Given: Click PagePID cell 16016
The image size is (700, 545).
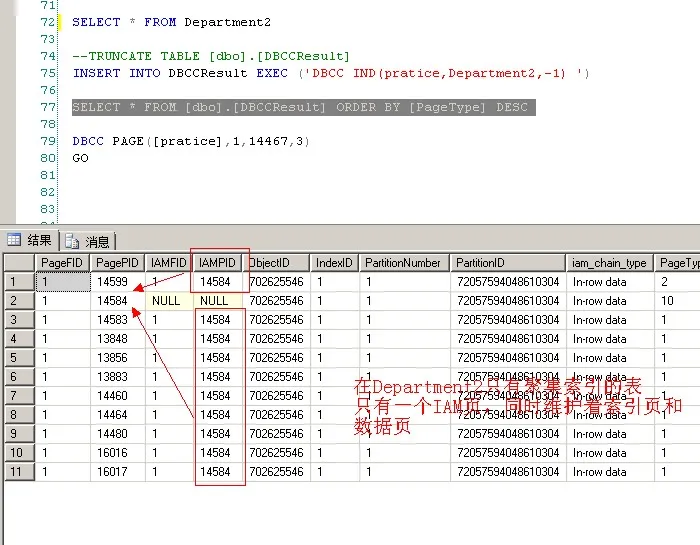Looking at the screenshot, I should [117, 453].
